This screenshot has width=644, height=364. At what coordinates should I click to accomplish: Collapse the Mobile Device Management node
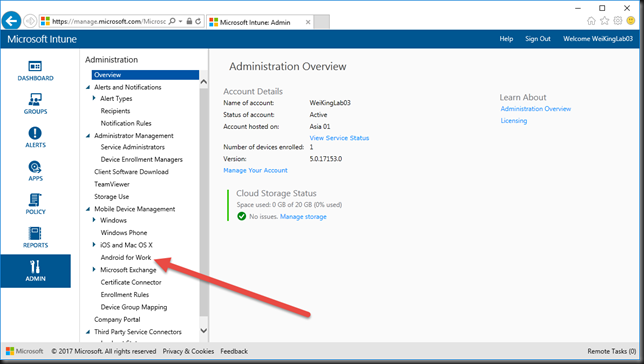point(88,209)
